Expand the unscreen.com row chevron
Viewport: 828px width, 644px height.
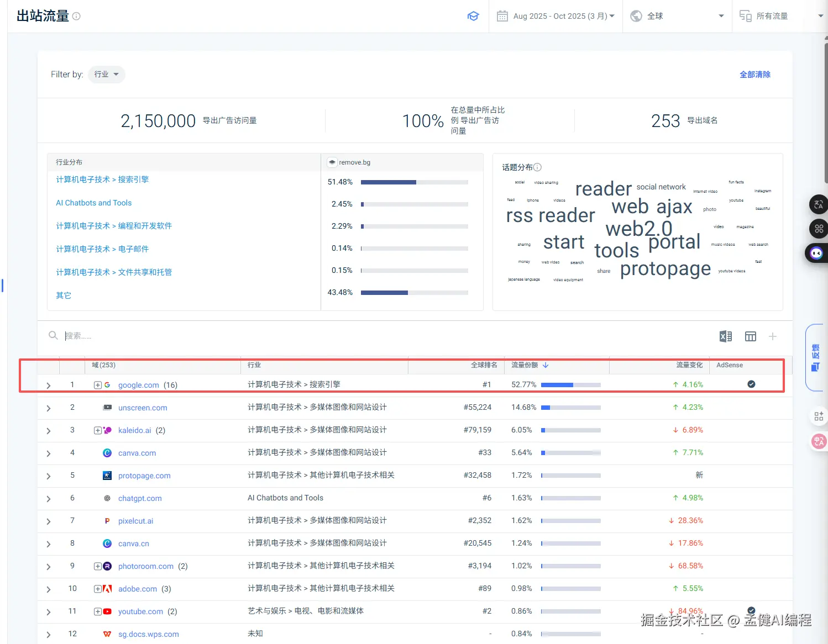pyautogui.click(x=49, y=408)
